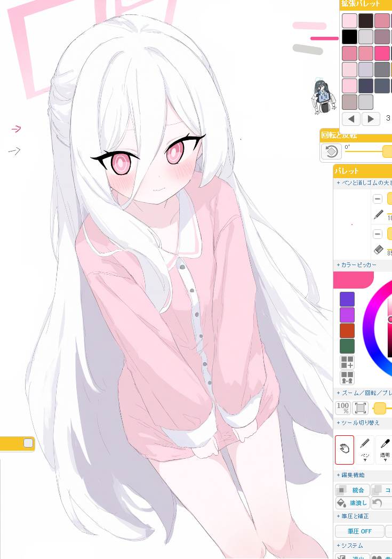Click the saturation bar marker in color picker
Screen dimensions: 392x559
pyautogui.click(x=390, y=319)
